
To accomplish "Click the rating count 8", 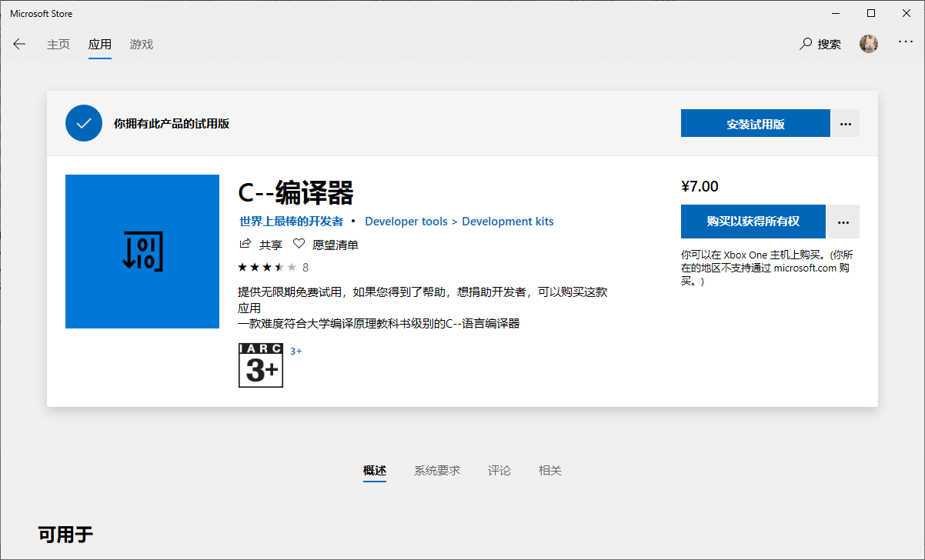I will pyautogui.click(x=306, y=268).
